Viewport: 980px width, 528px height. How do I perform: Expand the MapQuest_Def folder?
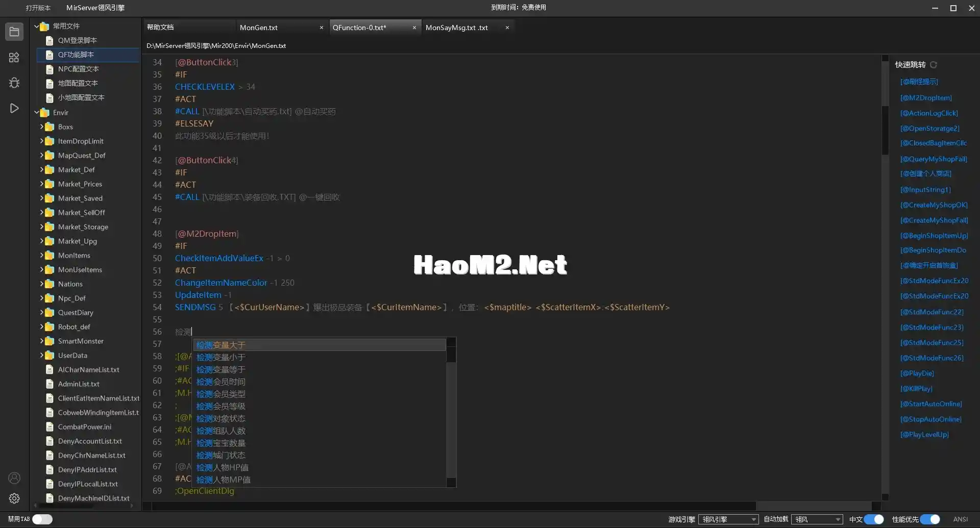[42, 155]
